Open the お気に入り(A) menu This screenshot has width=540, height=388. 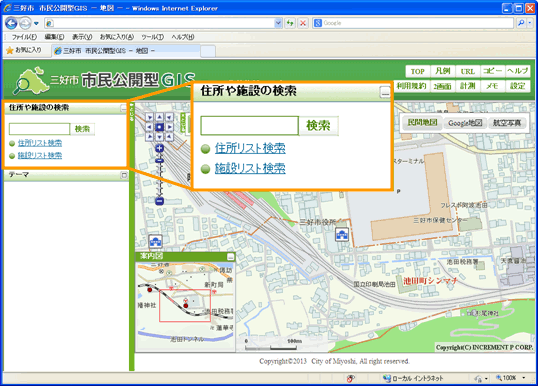(117, 37)
